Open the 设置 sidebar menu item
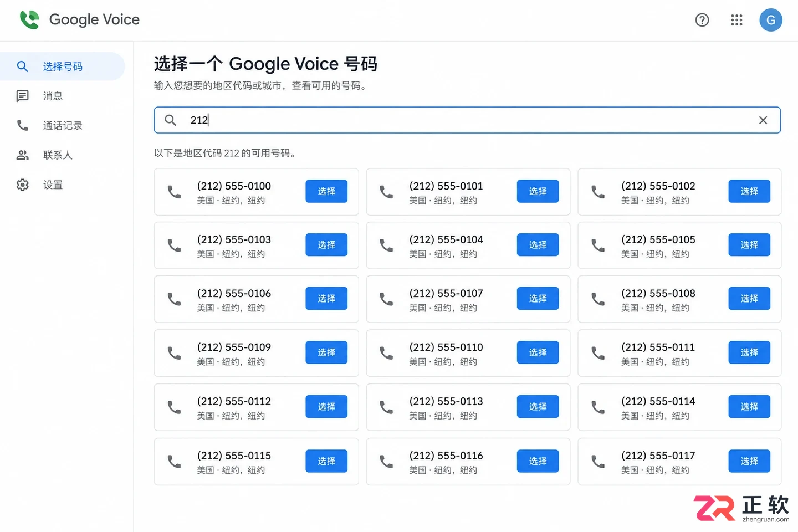The height and width of the screenshot is (532, 798). [63, 185]
